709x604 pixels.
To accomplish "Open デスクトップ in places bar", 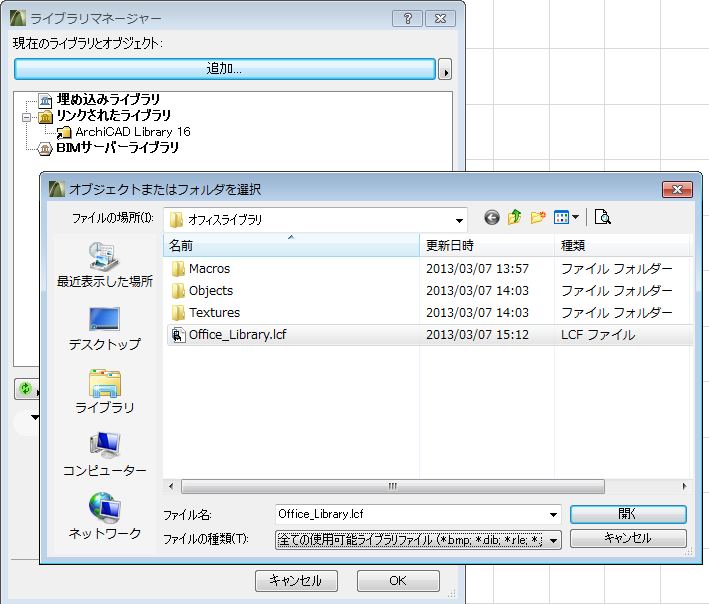I will 104,329.
